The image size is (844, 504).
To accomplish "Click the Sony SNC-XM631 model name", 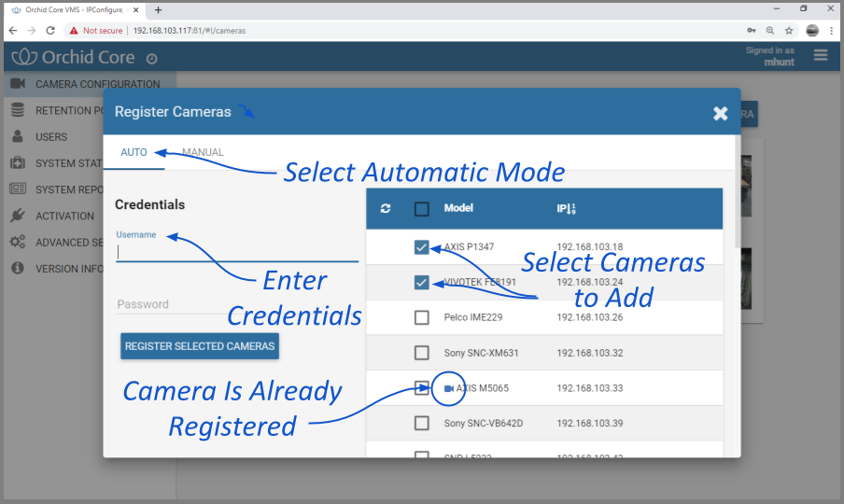I will coord(481,353).
